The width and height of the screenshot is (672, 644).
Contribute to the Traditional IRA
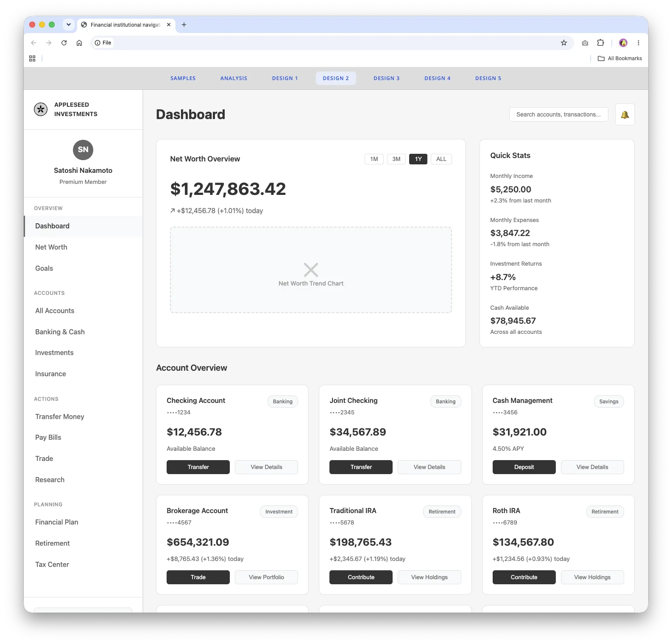(361, 577)
